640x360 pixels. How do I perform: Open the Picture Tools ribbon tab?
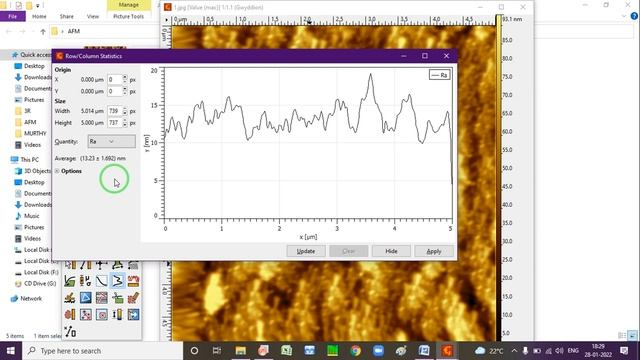[x=129, y=16]
